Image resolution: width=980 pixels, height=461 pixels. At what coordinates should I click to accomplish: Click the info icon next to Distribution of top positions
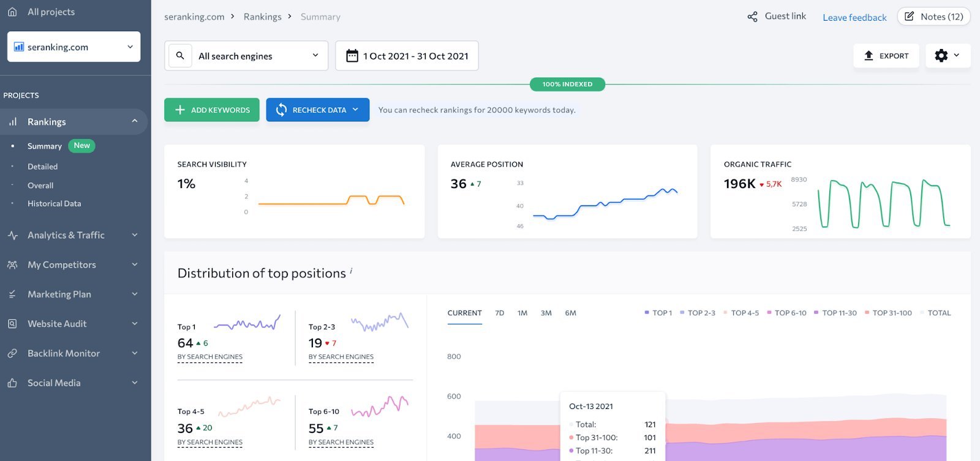click(351, 270)
